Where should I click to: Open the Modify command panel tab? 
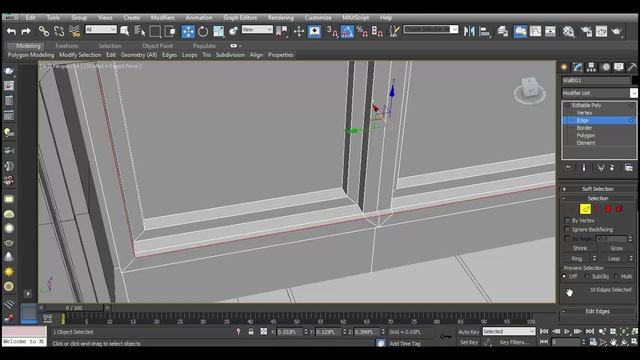578,67
